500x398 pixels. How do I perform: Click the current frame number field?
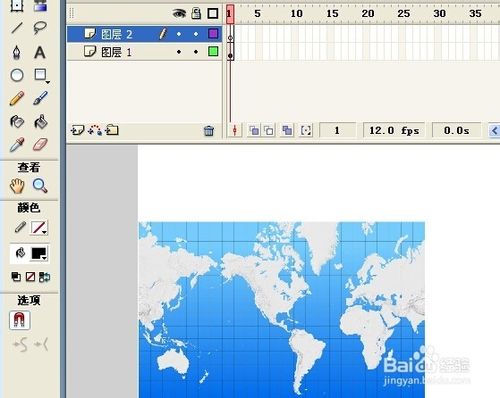[337, 130]
